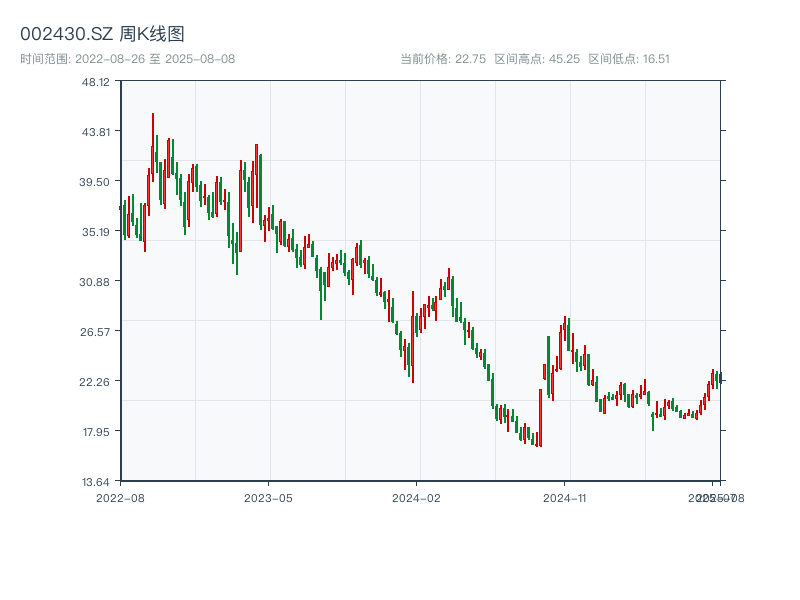Click the 13.64 y-axis price label
800x600 pixels.
point(96,482)
